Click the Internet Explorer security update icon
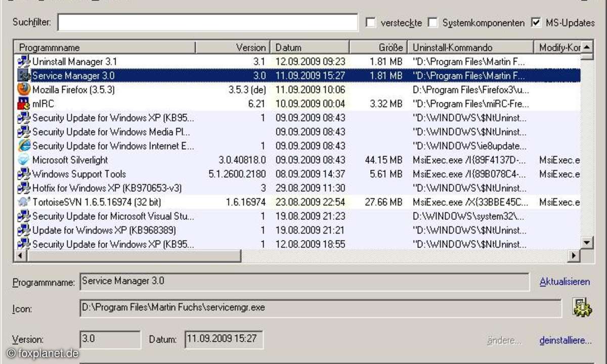The image size is (607, 364). [x=24, y=146]
